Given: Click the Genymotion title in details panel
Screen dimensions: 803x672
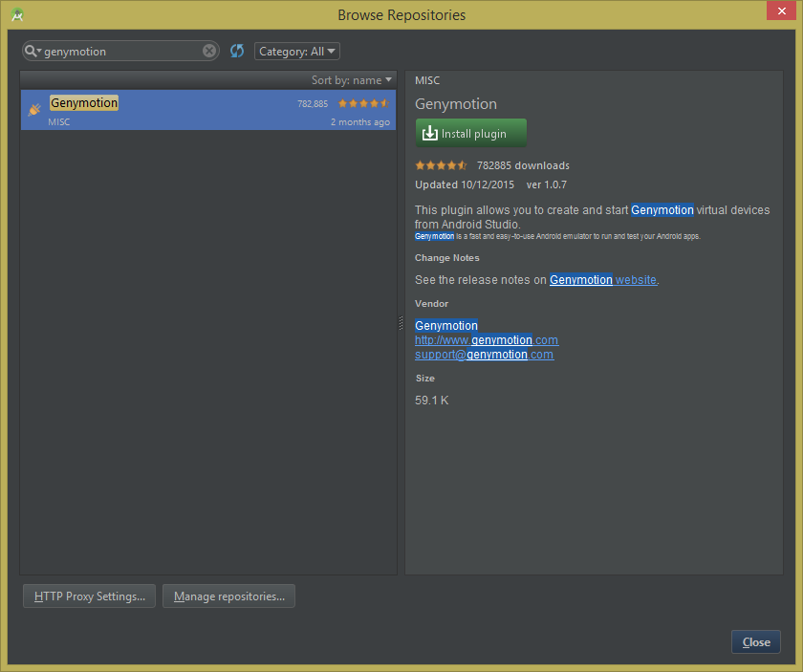Looking at the screenshot, I should point(456,104).
